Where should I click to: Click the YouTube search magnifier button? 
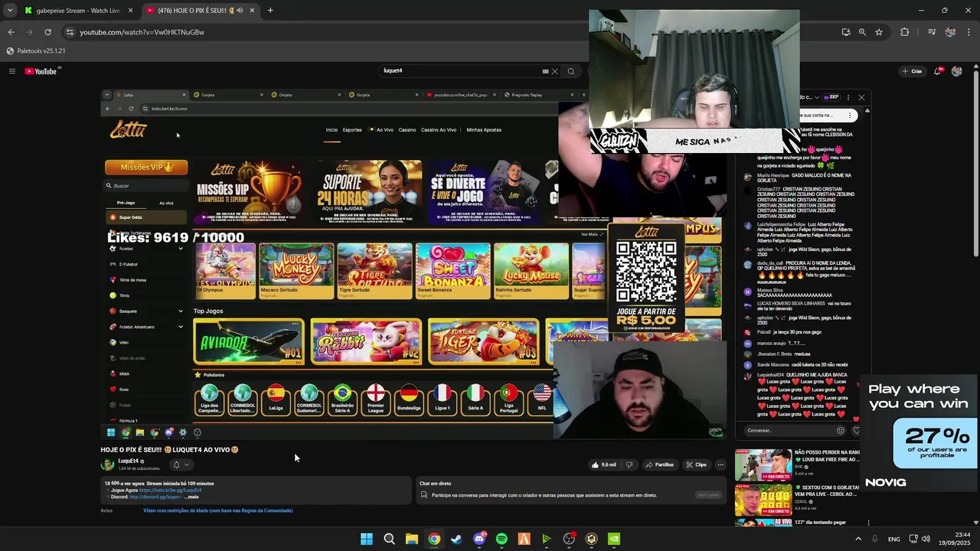pos(571,71)
